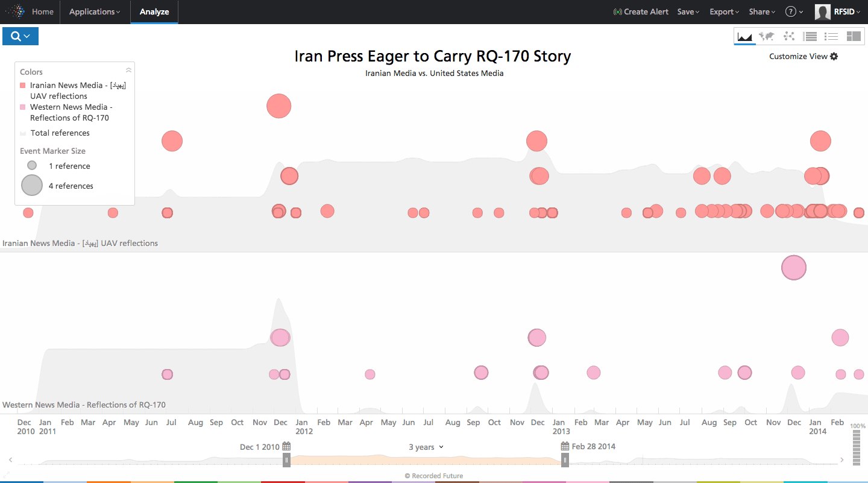Select the Western bubble in April 2012
Screen dimensions: 868x483
[x=370, y=374]
